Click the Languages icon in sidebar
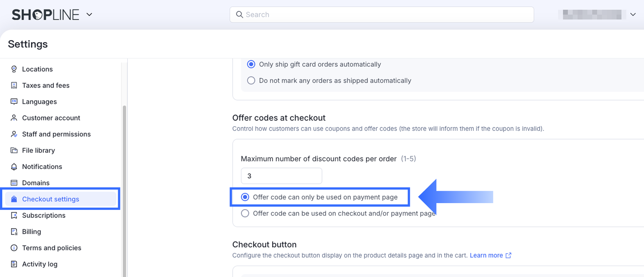This screenshot has width=644, height=277. pyautogui.click(x=14, y=102)
